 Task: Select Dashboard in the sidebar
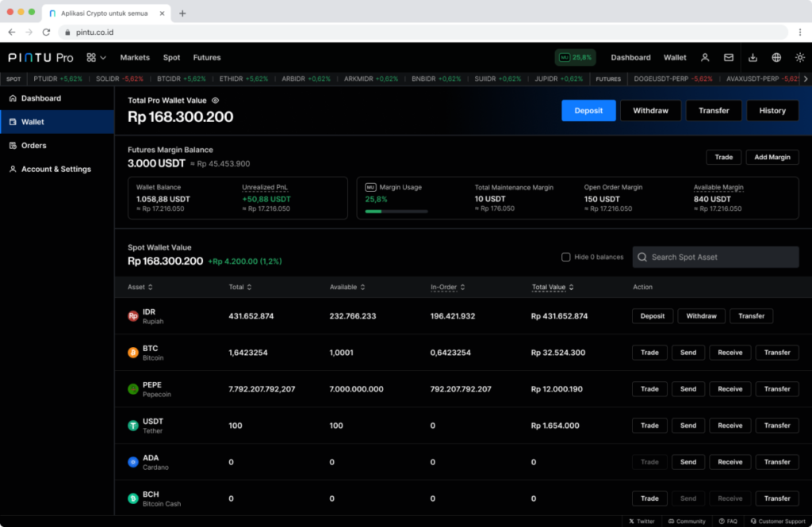(x=57, y=98)
